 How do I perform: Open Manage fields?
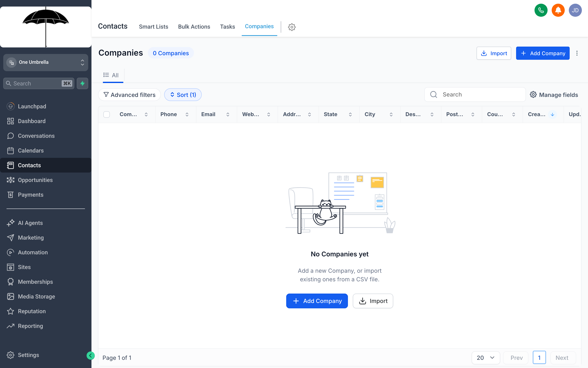[554, 95]
